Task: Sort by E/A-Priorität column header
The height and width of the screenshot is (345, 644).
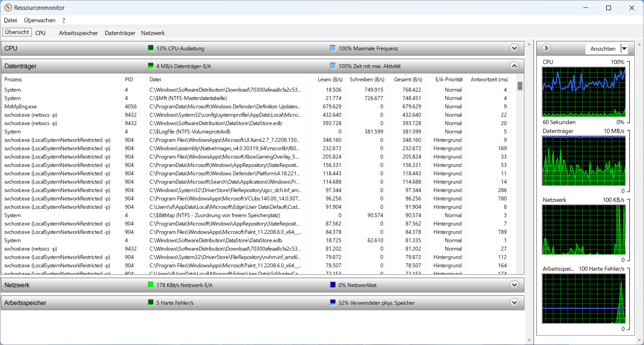Action: coord(445,80)
